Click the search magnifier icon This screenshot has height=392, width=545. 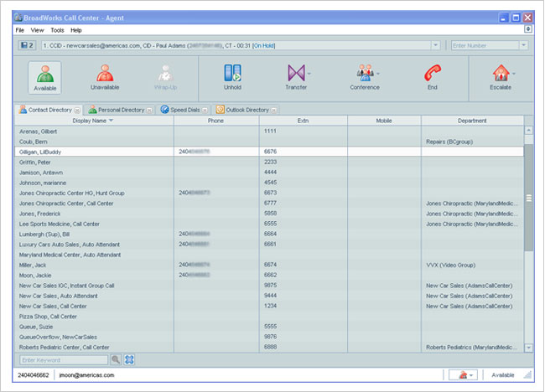pos(116,359)
